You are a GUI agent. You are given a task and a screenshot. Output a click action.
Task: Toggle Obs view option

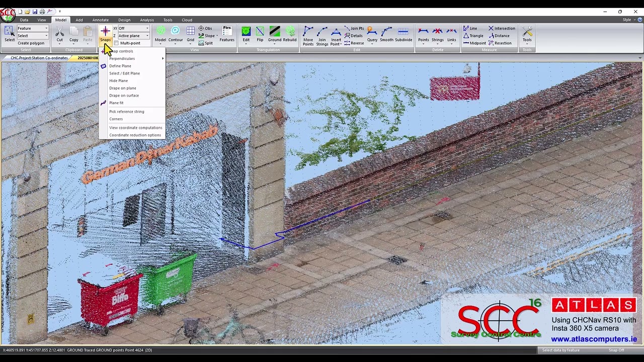(x=205, y=28)
